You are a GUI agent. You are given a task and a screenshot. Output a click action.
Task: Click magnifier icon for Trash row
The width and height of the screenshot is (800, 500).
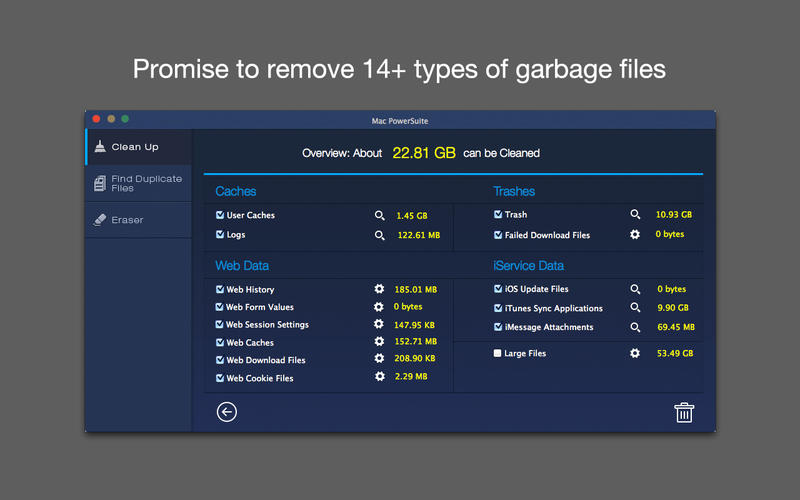click(x=635, y=214)
